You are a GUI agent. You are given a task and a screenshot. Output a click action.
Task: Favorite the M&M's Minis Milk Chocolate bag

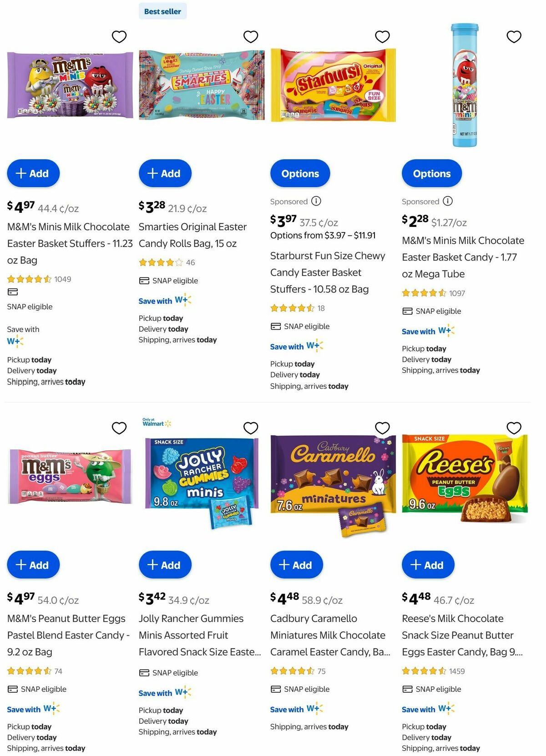[x=119, y=36]
